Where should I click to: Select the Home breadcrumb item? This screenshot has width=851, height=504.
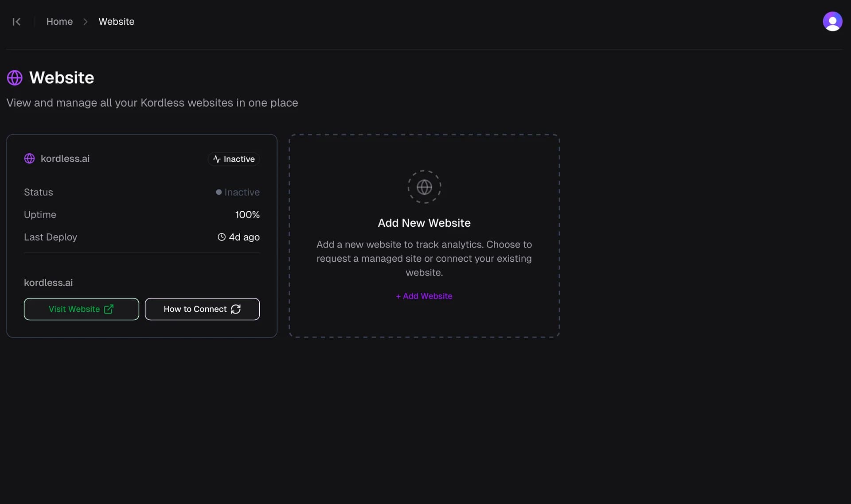click(x=59, y=21)
